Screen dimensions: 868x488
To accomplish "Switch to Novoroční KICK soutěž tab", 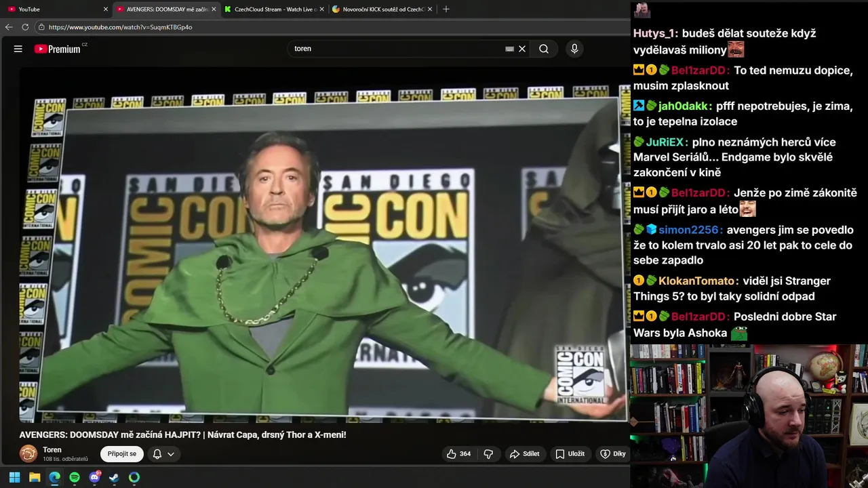I will click(x=382, y=9).
